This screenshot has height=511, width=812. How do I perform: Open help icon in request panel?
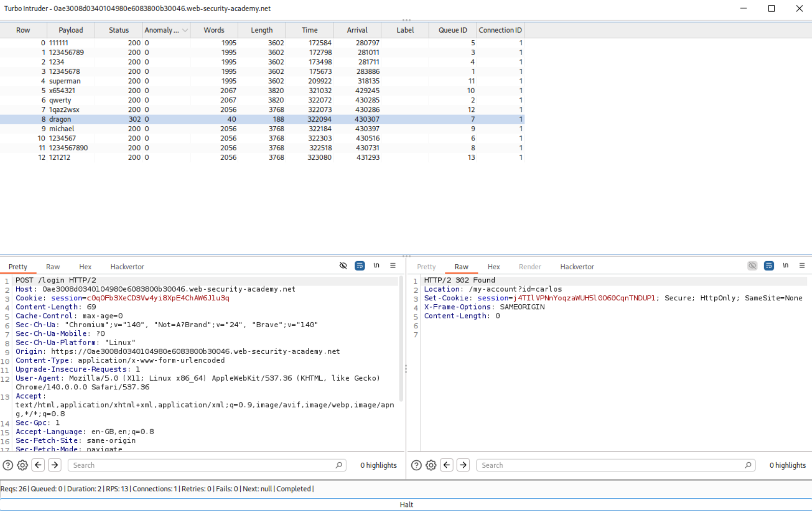[x=8, y=465]
